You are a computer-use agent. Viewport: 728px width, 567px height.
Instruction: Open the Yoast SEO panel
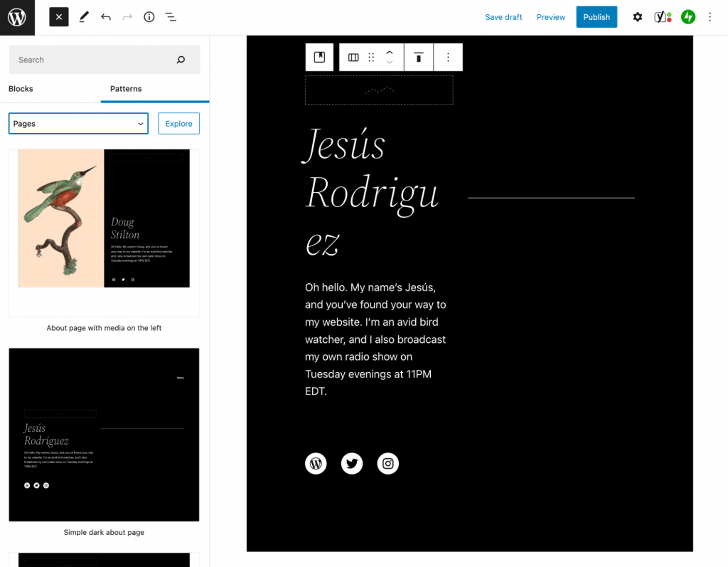pos(663,17)
